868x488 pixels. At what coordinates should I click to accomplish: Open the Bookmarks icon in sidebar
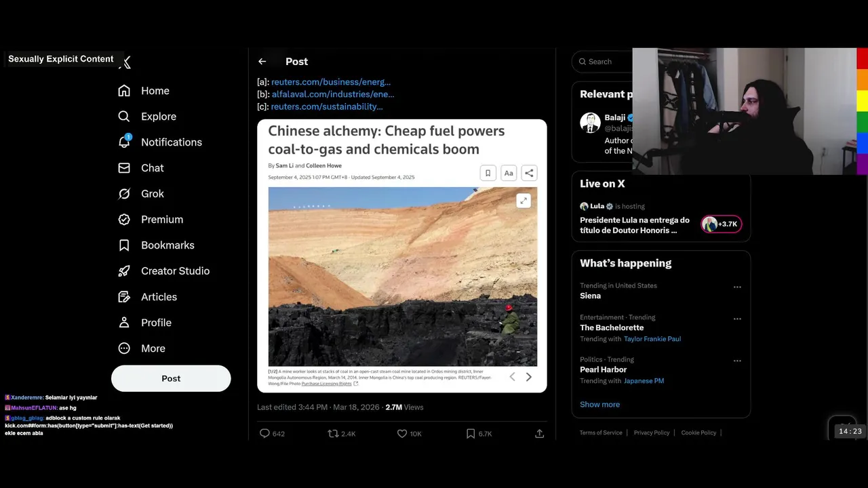click(x=124, y=245)
